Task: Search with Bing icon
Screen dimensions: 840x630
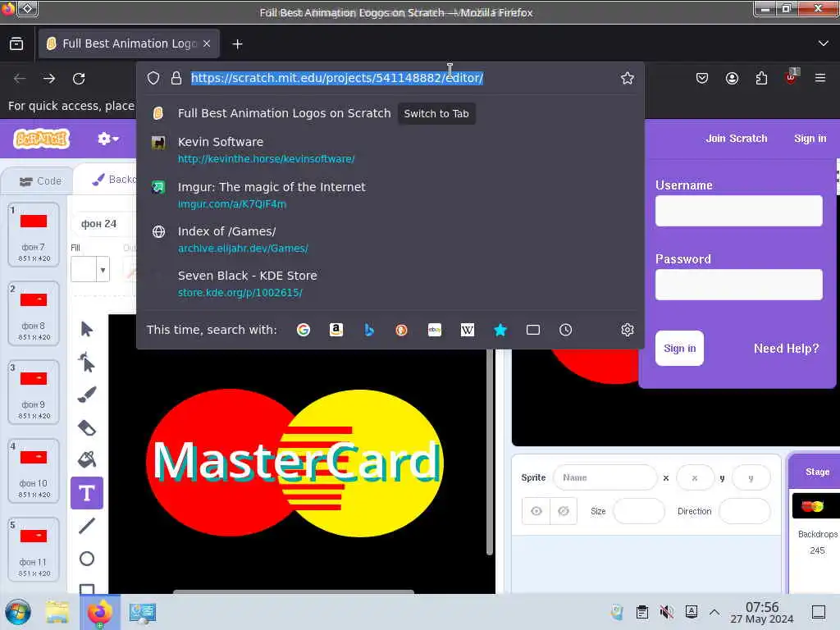Action: coord(369,330)
